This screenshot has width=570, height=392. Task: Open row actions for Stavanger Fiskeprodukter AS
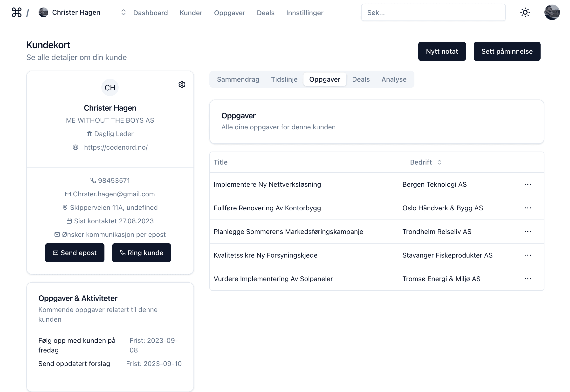point(528,255)
